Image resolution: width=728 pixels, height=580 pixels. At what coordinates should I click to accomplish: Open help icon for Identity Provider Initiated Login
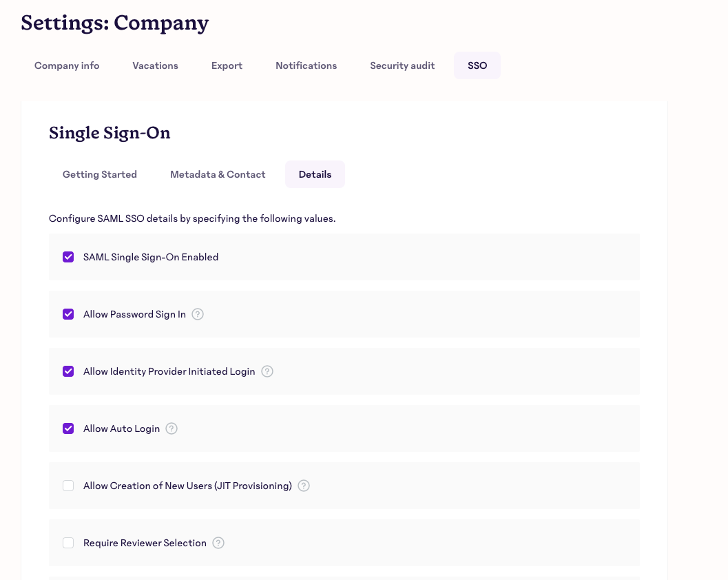pyautogui.click(x=267, y=371)
